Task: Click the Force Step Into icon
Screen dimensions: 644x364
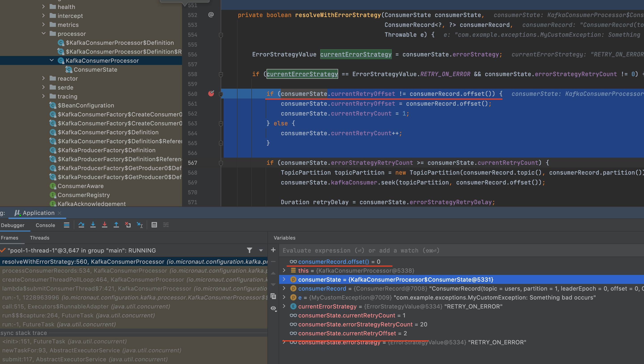Action: [105, 225]
